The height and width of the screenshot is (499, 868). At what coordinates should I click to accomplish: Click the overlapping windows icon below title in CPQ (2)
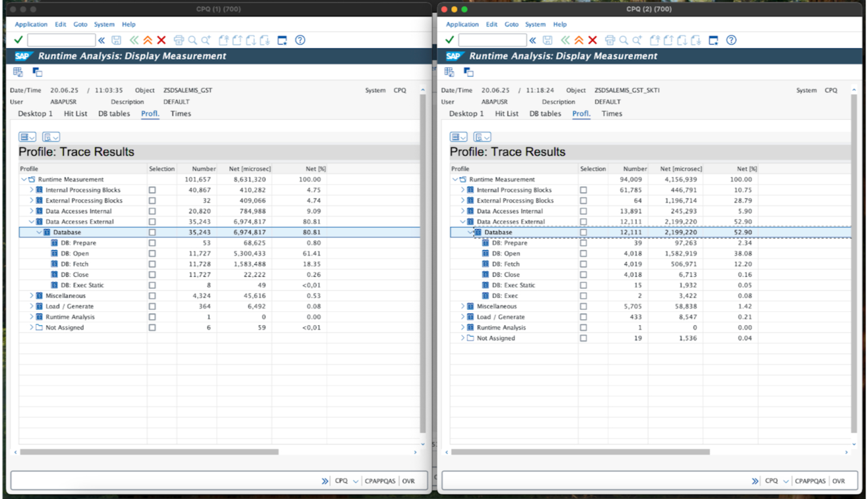click(x=468, y=72)
